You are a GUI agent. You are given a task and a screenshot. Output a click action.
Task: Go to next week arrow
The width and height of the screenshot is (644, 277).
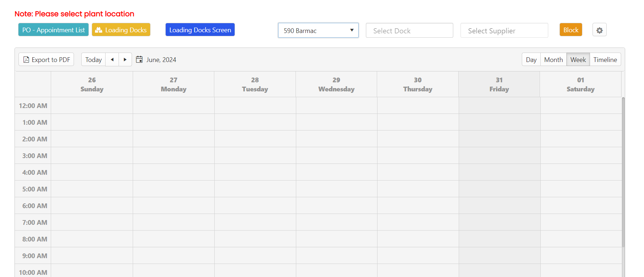125,59
